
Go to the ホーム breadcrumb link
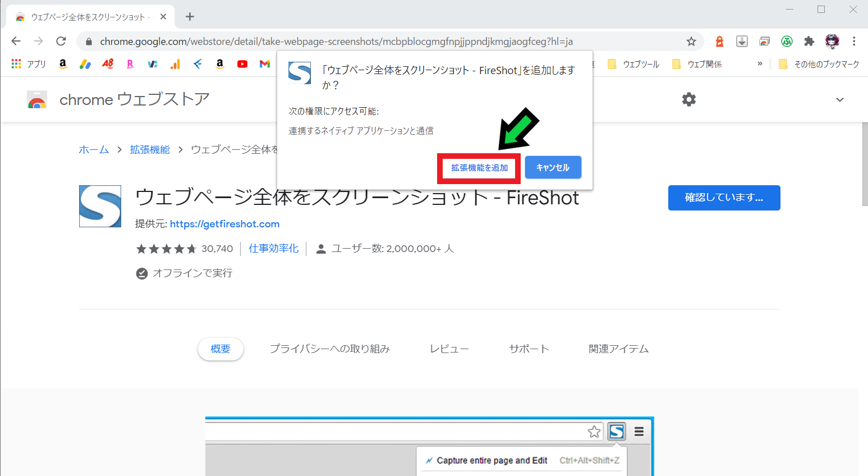[94, 149]
